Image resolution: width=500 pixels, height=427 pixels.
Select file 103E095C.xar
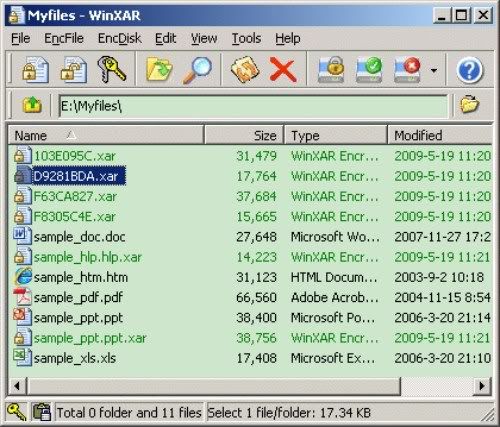pyautogui.click(x=75, y=156)
